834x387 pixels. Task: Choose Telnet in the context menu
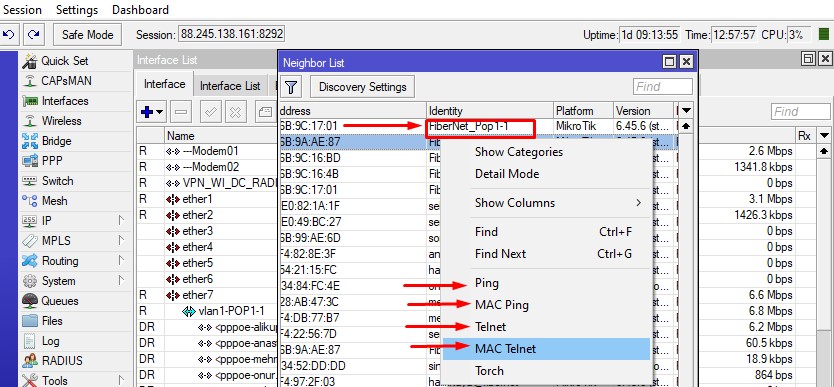click(x=546, y=327)
